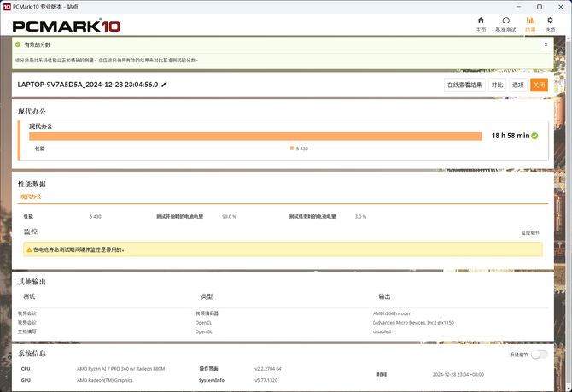Viewport: 572px width, 392px height.
Task: Click the result name LAPTOP-9V7A5D5A text
Action: [x=88, y=85]
